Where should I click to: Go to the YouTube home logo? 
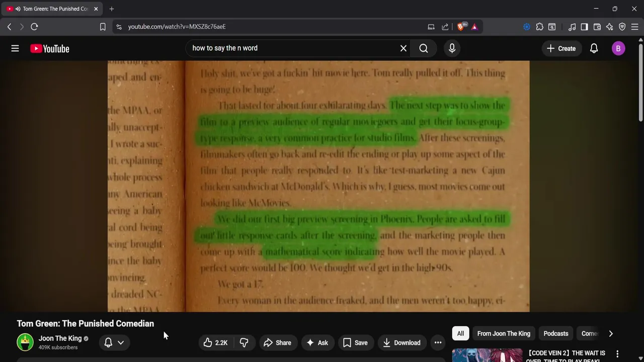(49, 49)
